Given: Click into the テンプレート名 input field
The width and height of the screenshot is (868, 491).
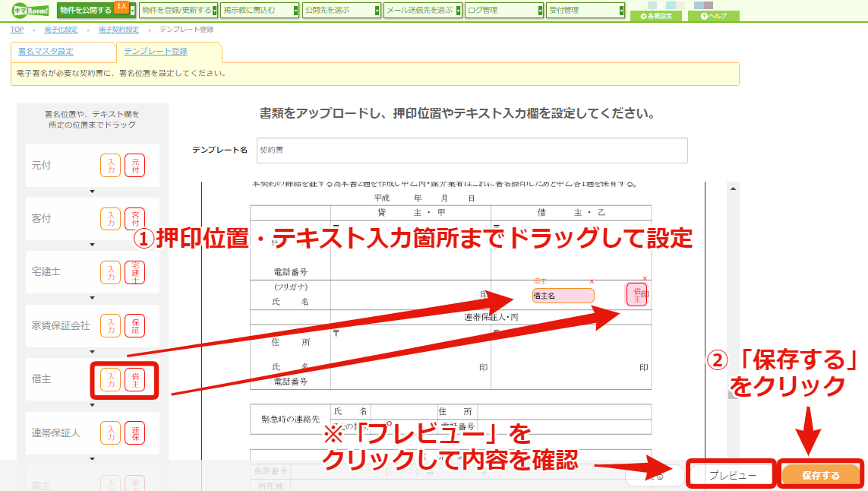Looking at the screenshot, I should tap(472, 150).
